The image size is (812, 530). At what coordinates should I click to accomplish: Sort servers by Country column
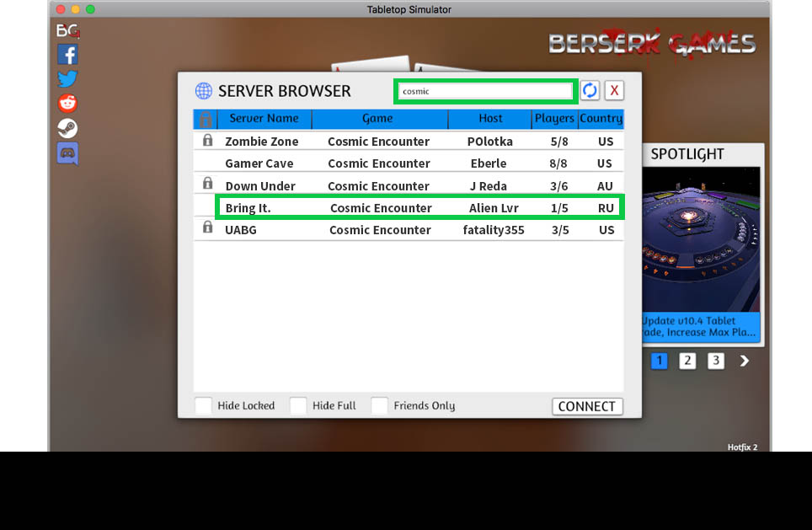point(601,119)
